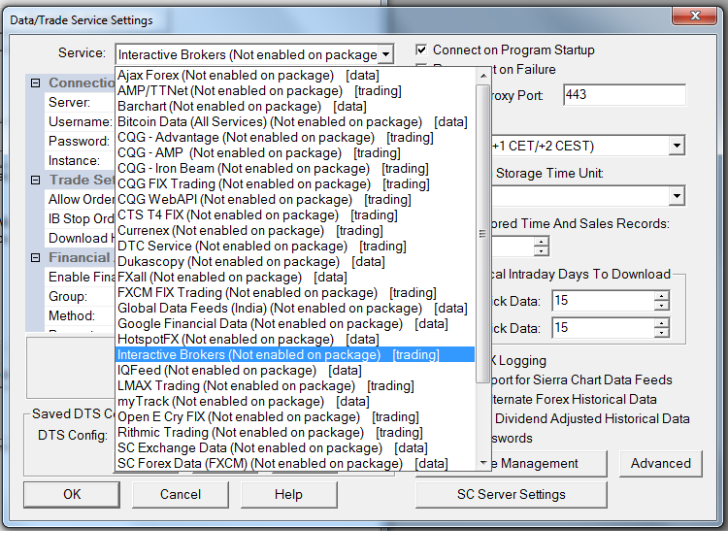This screenshot has width=728, height=560.
Task: Click the service list scroll up arrow
Action: click(483, 76)
